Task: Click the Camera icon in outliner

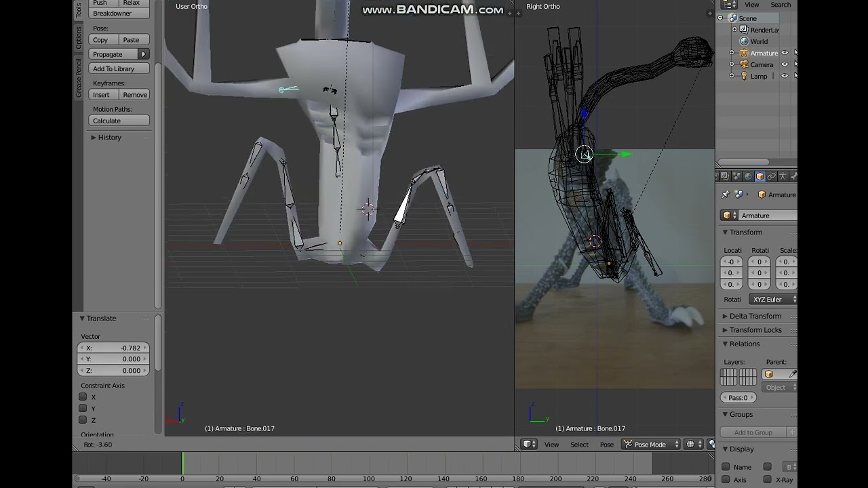Action: (x=744, y=64)
